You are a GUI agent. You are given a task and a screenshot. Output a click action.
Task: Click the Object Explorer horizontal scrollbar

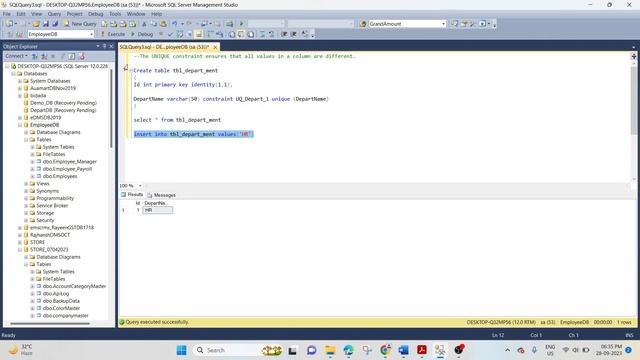pyautogui.click(x=50, y=323)
